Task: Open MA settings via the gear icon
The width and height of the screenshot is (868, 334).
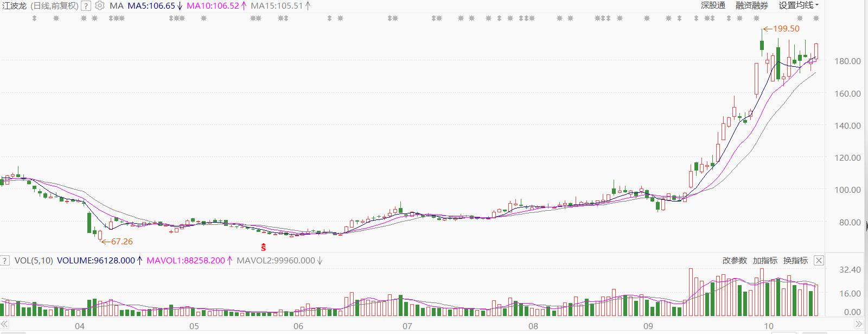Action: (100, 6)
